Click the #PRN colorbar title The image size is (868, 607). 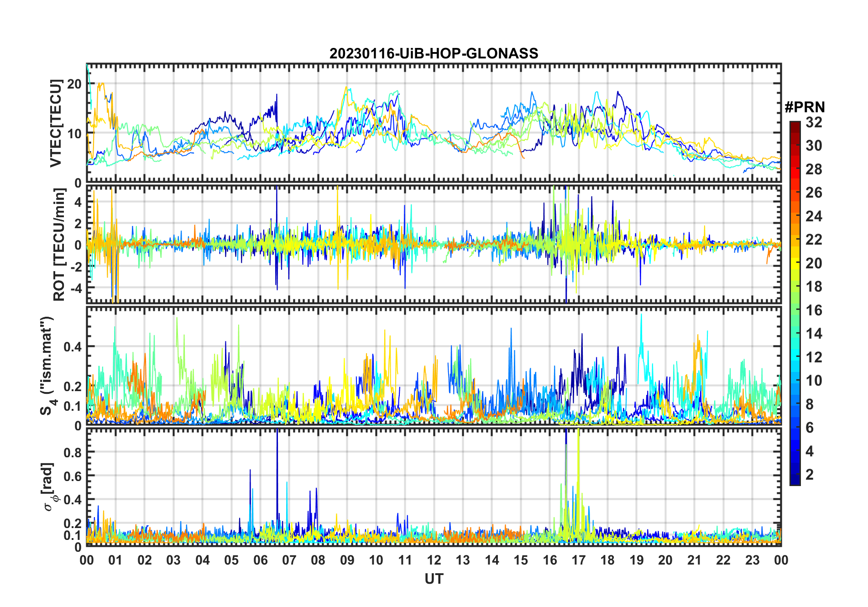click(805, 107)
